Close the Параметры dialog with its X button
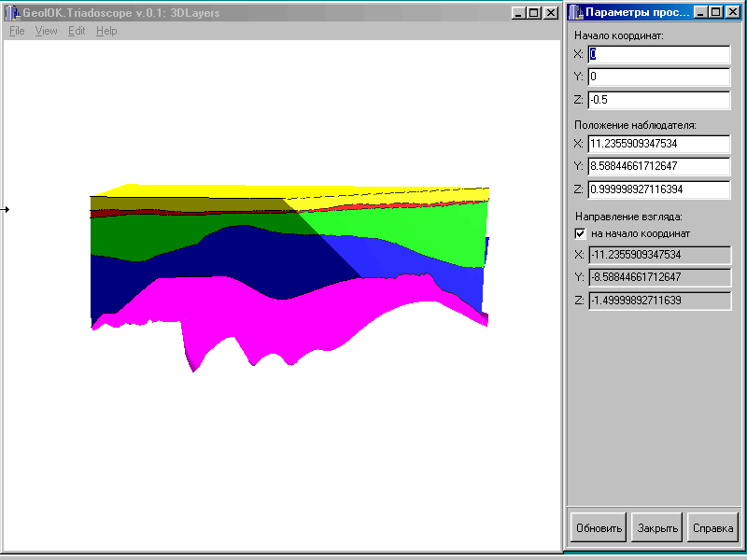The height and width of the screenshot is (560, 747). pos(733,13)
